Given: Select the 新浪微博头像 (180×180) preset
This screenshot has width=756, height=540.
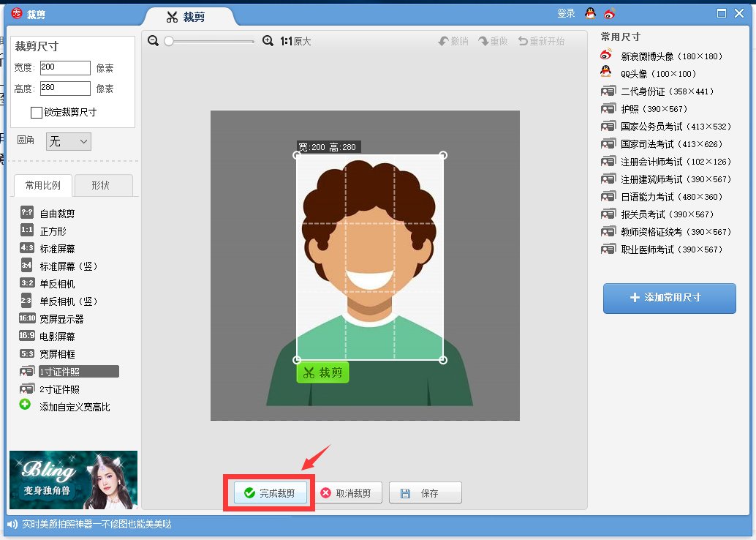Looking at the screenshot, I should pos(662,56).
